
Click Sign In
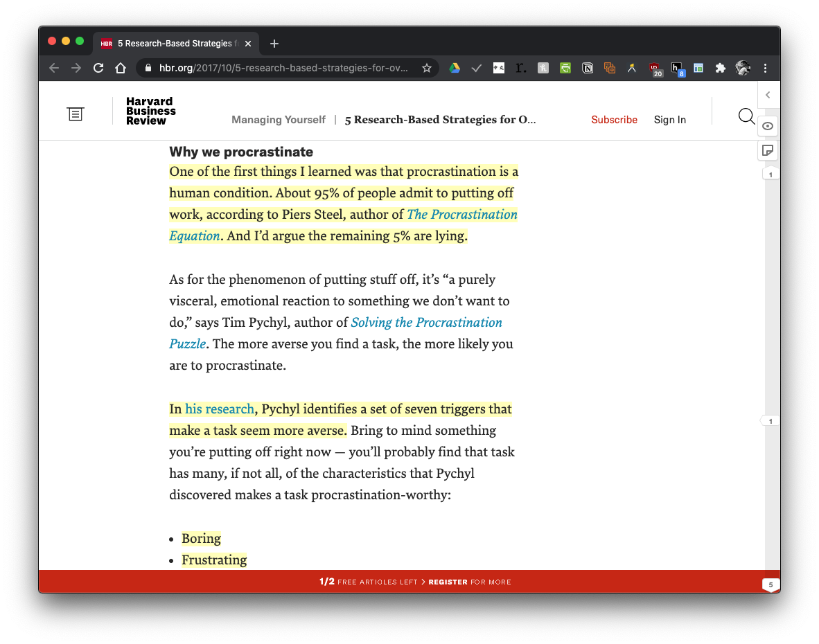coord(669,120)
